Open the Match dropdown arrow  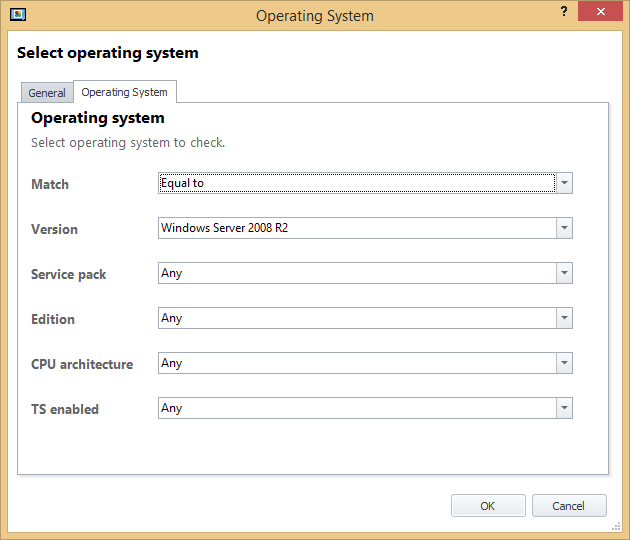point(564,183)
